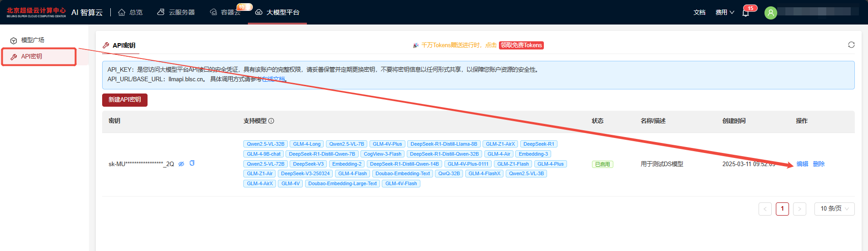
Task: Click the GLM-4-Plus model tag
Action: pyautogui.click(x=550, y=164)
